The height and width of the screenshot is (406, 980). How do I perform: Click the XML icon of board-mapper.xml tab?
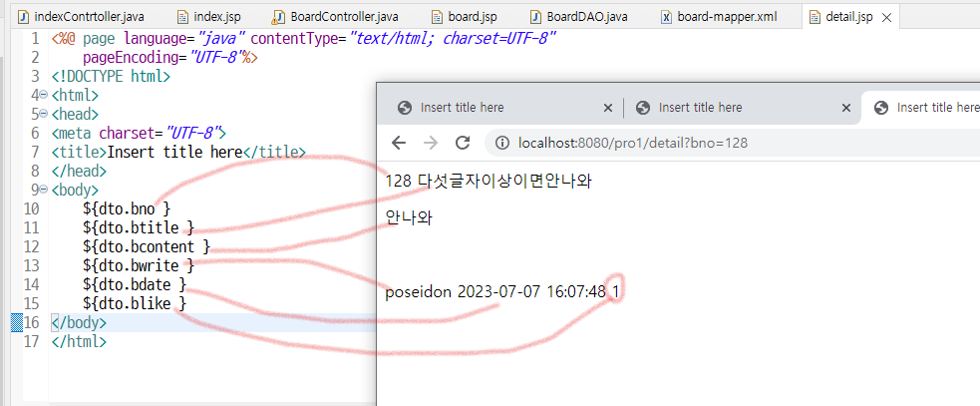point(667,16)
